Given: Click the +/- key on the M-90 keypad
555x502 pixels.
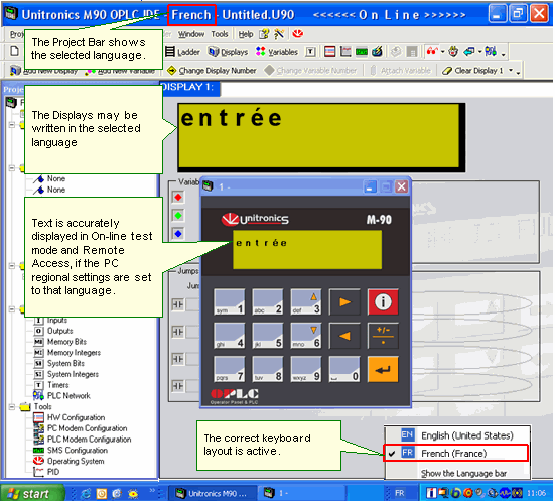Looking at the screenshot, I should pyautogui.click(x=383, y=336).
